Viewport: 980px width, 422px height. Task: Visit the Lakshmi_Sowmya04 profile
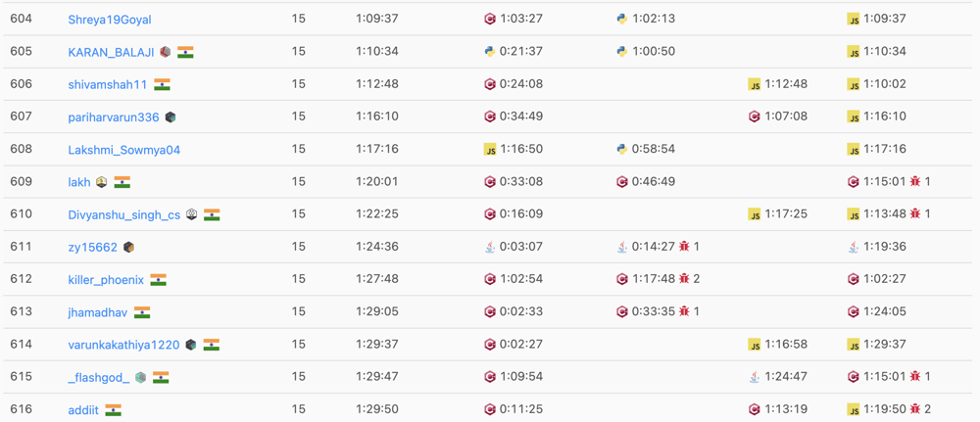click(x=123, y=150)
